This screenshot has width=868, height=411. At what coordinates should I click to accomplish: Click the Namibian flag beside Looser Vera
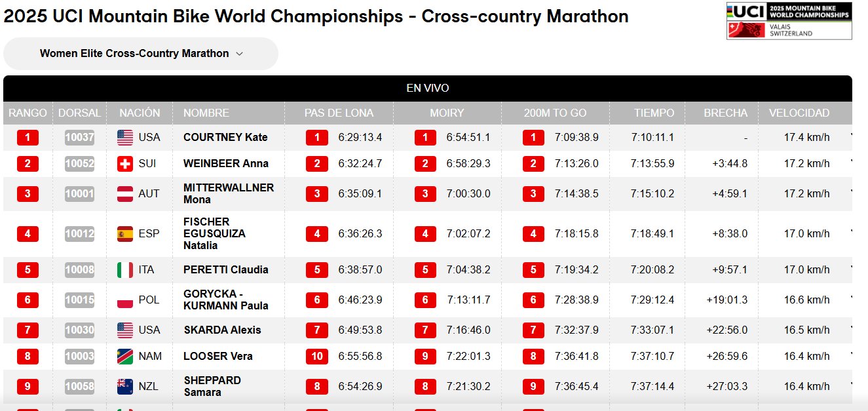point(125,356)
